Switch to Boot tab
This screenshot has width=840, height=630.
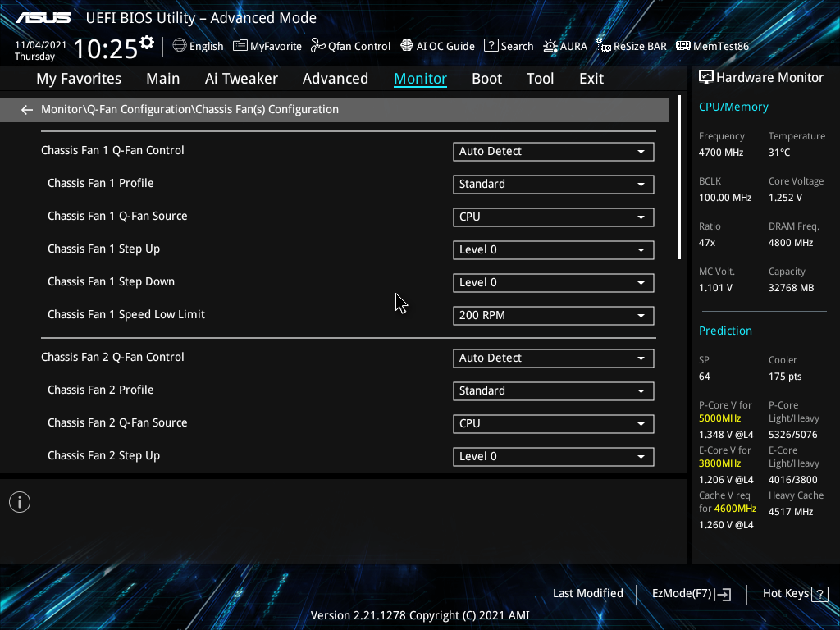pyautogui.click(x=487, y=79)
